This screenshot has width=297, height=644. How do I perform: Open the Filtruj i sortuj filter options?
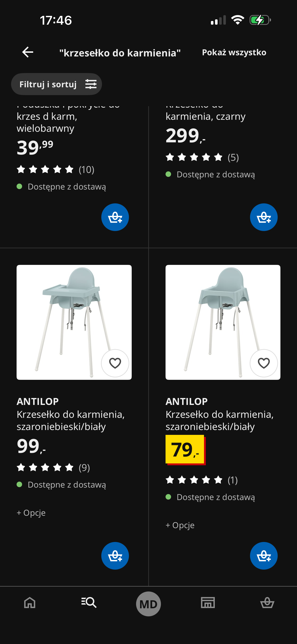(x=56, y=84)
